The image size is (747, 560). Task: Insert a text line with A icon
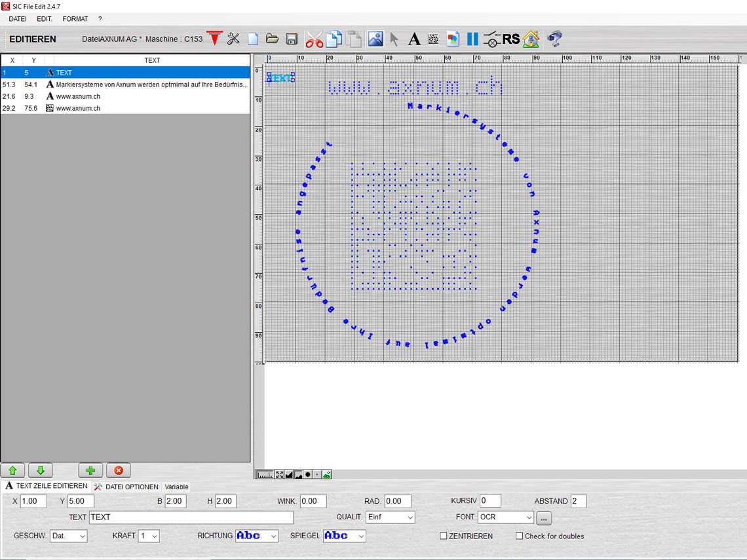point(414,39)
